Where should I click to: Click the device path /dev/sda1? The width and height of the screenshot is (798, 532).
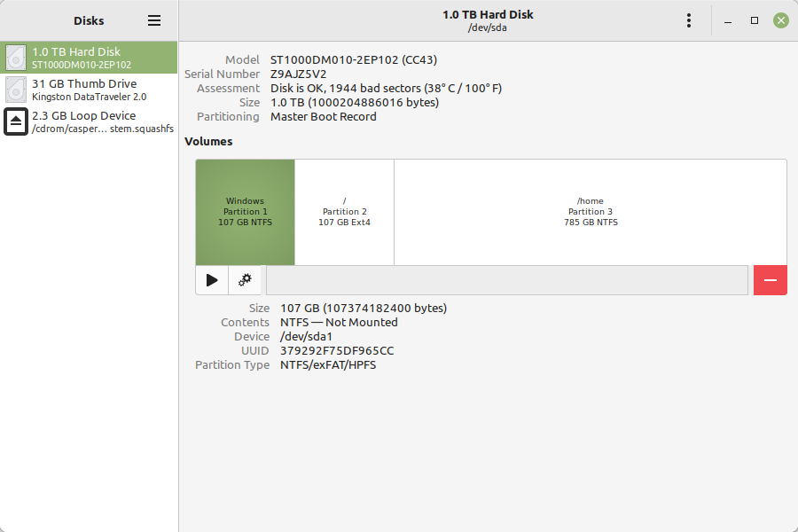pyautogui.click(x=306, y=337)
